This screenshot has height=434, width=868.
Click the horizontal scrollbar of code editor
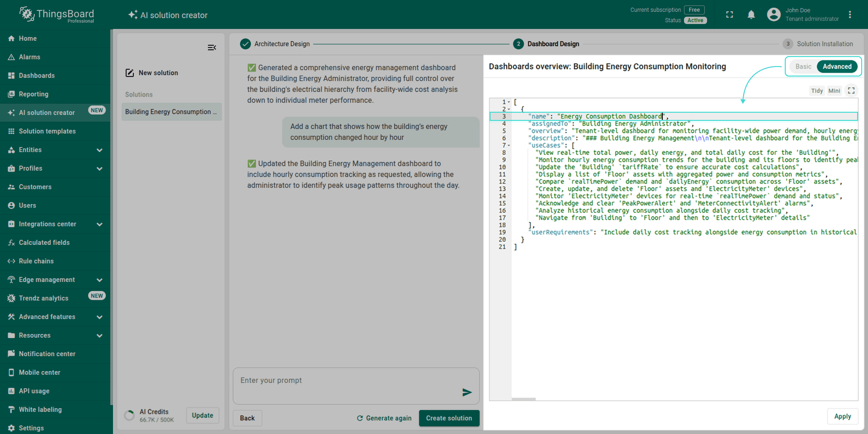coord(524,399)
